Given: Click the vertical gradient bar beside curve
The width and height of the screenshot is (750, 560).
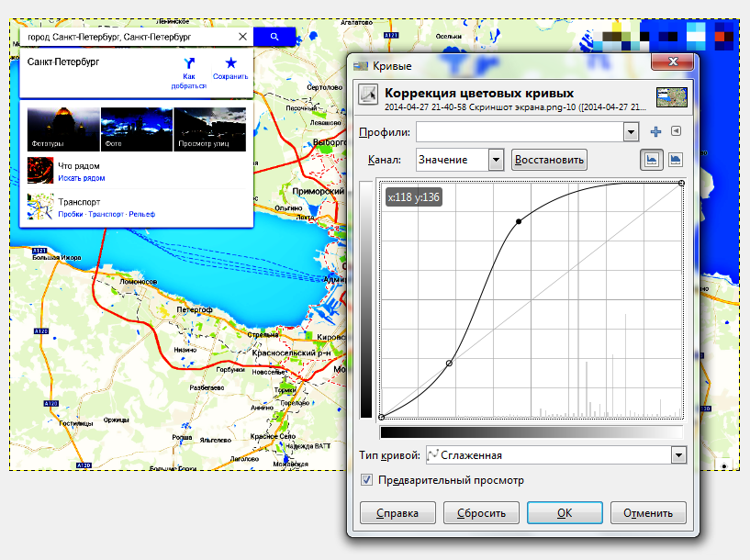Looking at the screenshot, I should [366, 299].
